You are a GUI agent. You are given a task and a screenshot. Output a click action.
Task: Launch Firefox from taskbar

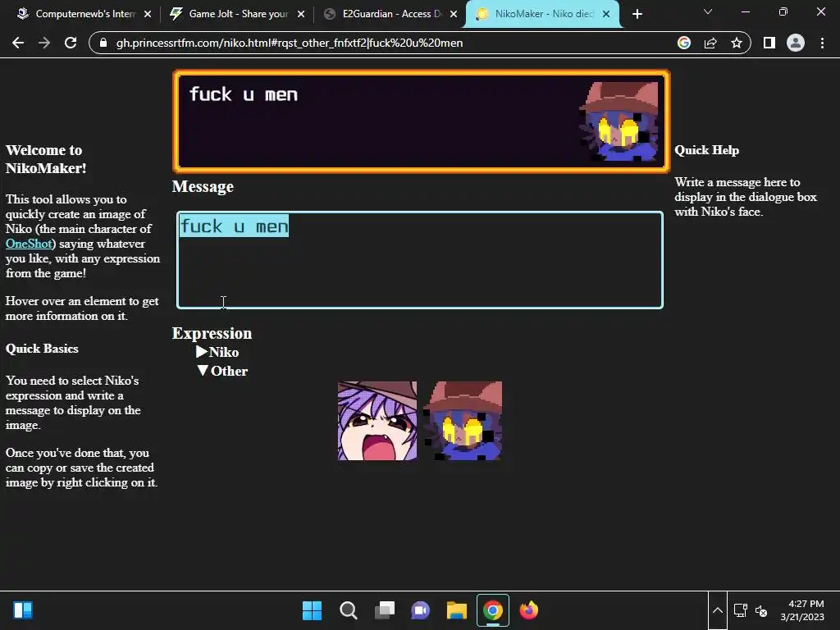click(529, 610)
